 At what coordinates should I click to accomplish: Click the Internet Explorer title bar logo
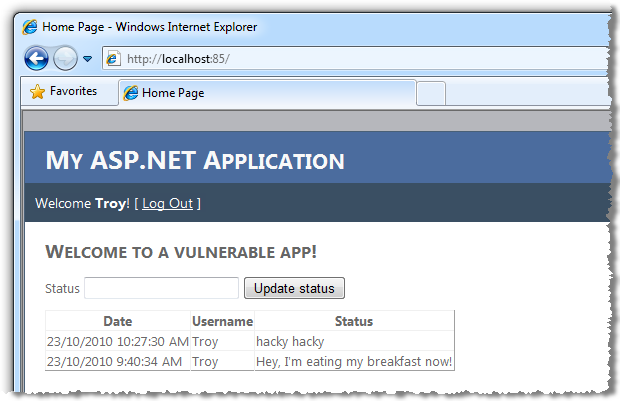(x=30, y=27)
